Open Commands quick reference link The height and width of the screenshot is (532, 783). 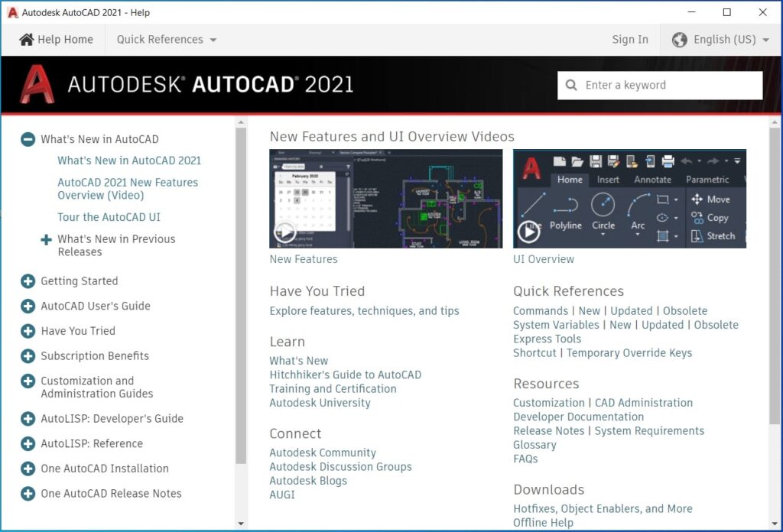pyautogui.click(x=541, y=311)
